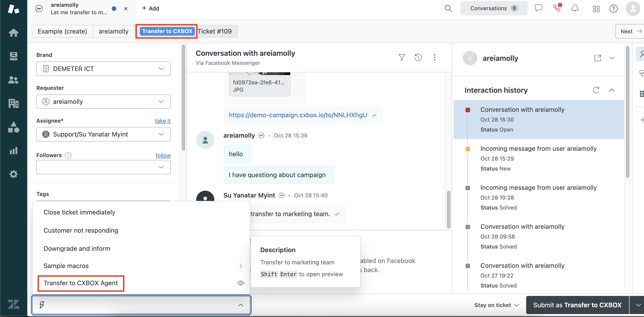Image resolution: width=644 pixels, height=317 pixels.
Task: Open the Stay on ticket dropdown
Action: point(496,305)
